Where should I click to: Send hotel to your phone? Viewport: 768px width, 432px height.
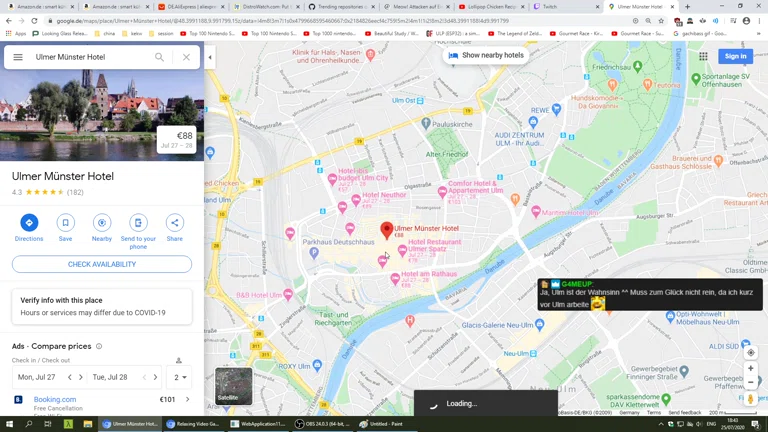click(x=138, y=223)
